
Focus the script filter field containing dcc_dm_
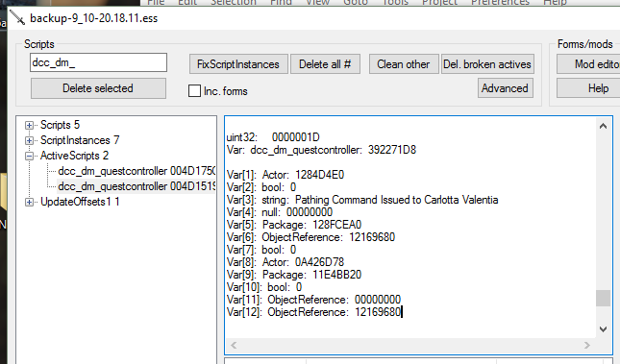click(x=98, y=62)
